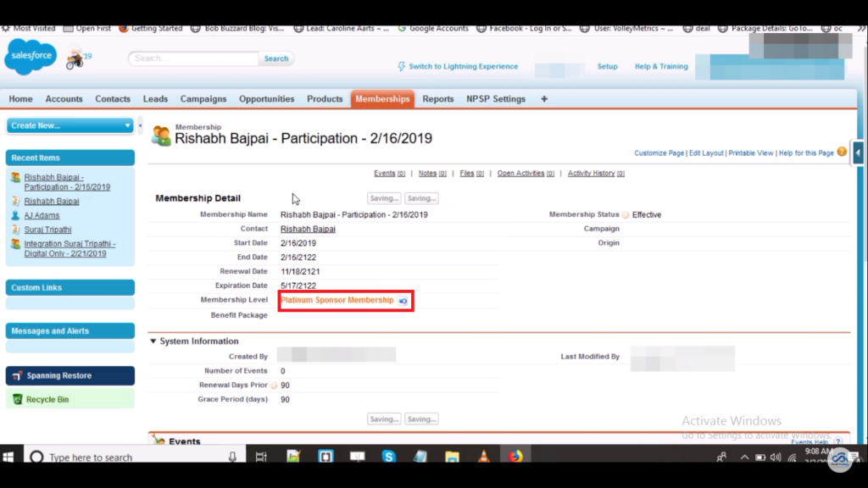Open the Create New dropdown

[x=70, y=125]
